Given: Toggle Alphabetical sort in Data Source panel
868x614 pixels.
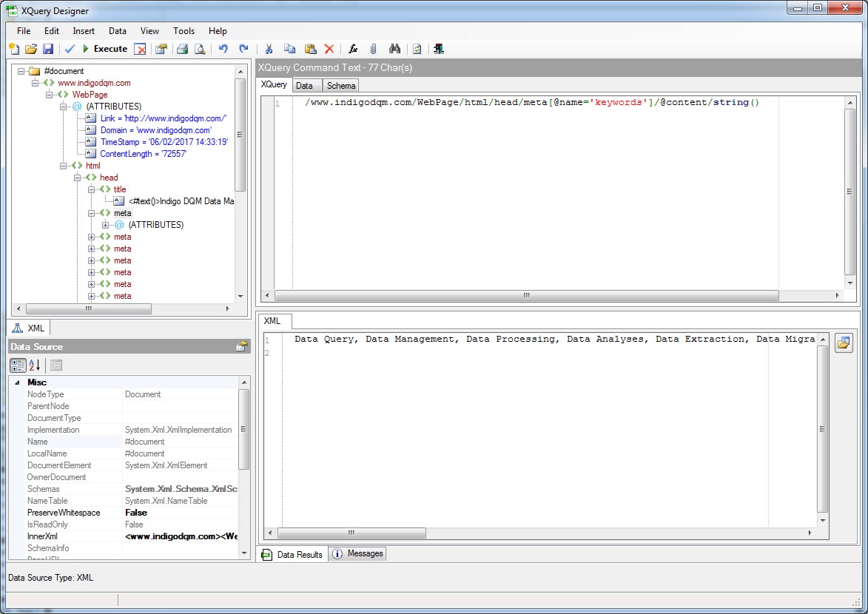Looking at the screenshot, I should pos(35,365).
